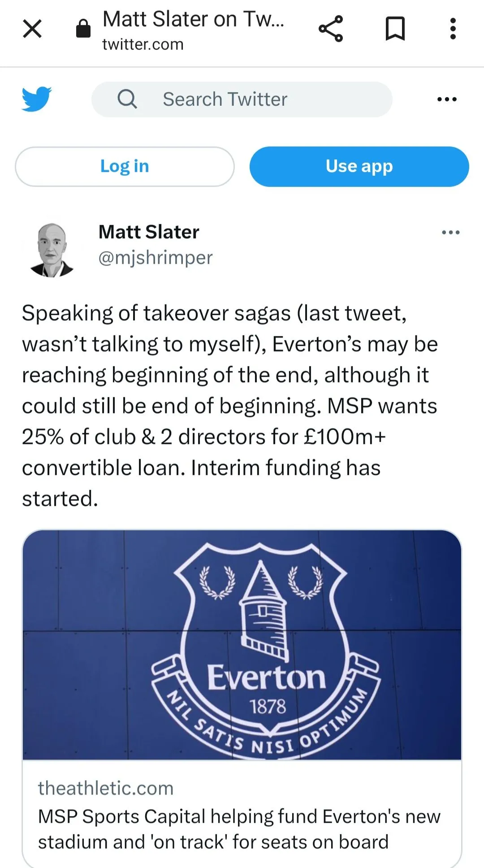Open the browser three-dot overflow menu
484x868 pixels.
[453, 29]
